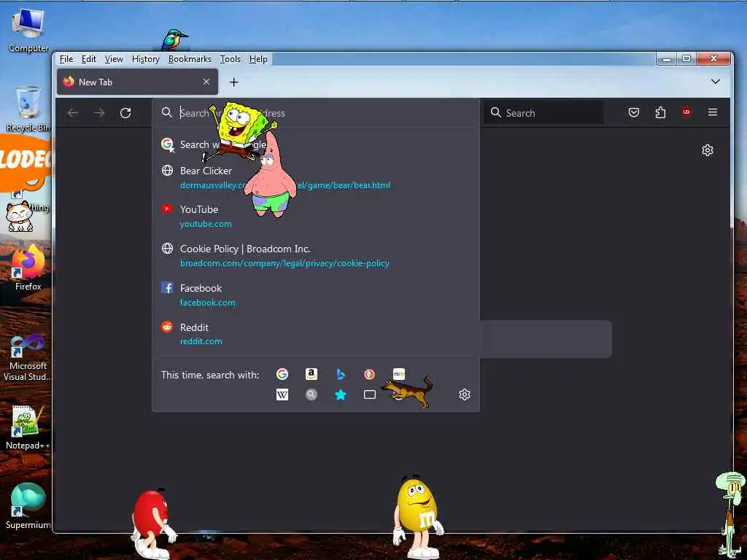Search open tabs using the tab icon
Viewport: 747px width, 560px height.
pos(369,394)
